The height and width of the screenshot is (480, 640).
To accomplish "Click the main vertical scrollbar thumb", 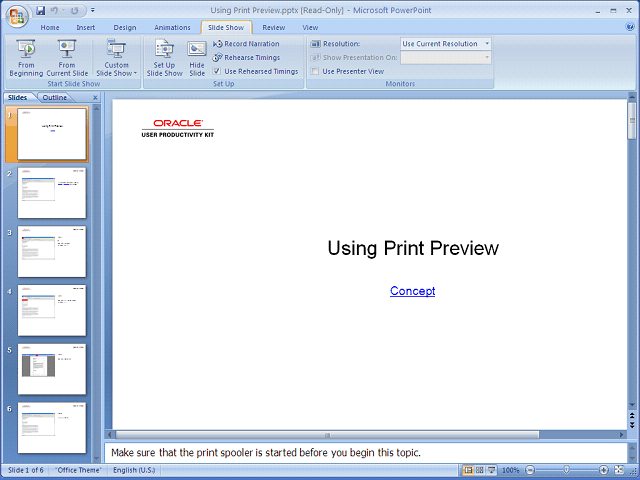I will pos(632,121).
